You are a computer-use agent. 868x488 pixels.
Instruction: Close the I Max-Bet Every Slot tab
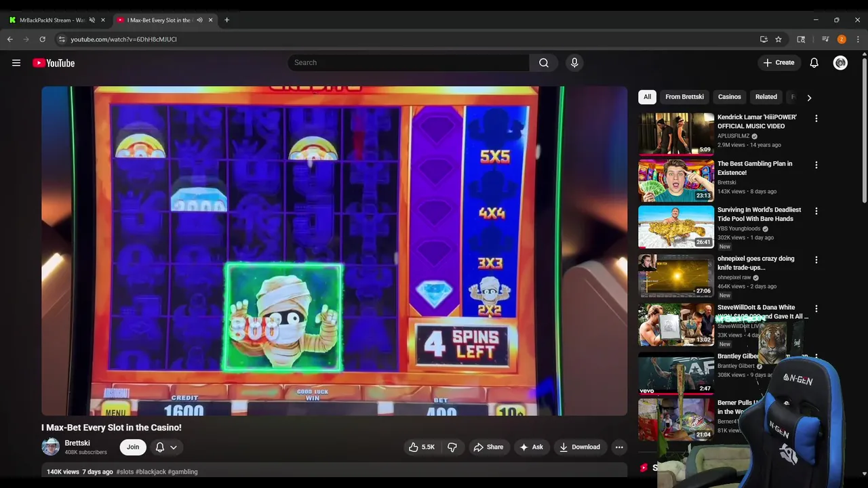pos(210,20)
